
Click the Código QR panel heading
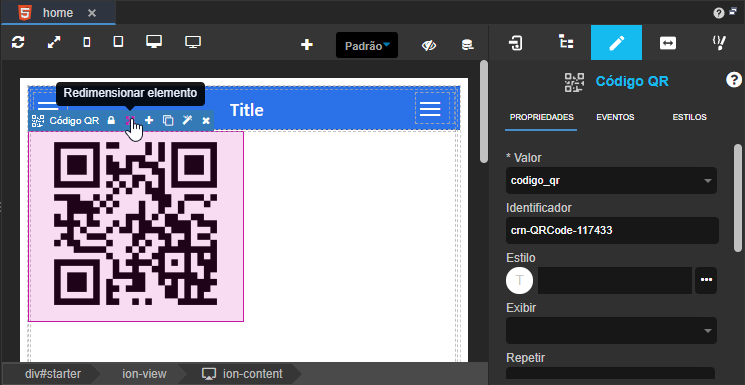(632, 81)
